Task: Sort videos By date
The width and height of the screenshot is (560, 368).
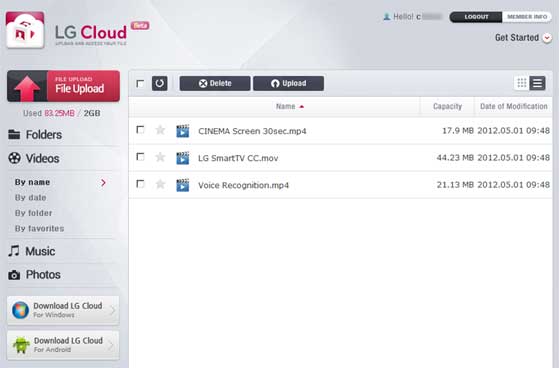Action: click(30, 198)
